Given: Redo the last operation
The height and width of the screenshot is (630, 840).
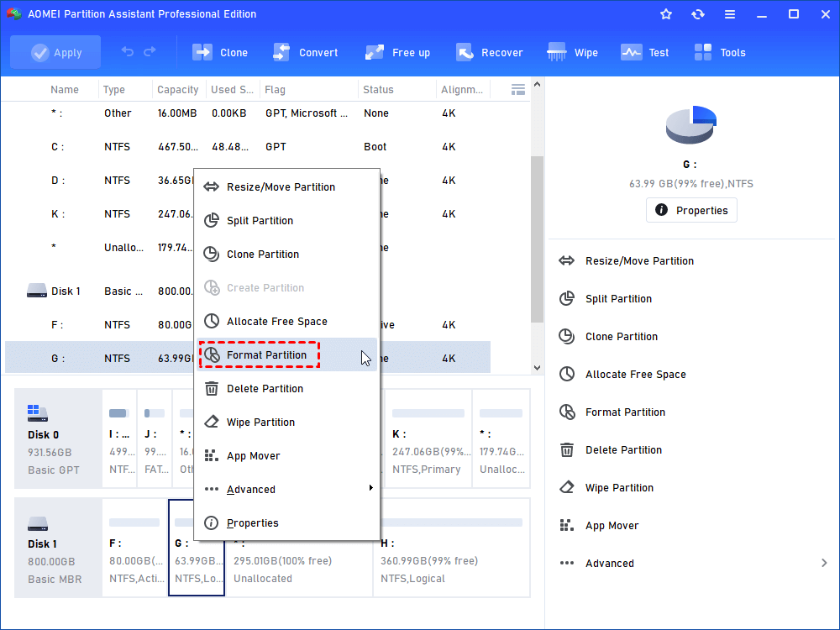Looking at the screenshot, I should click(150, 52).
